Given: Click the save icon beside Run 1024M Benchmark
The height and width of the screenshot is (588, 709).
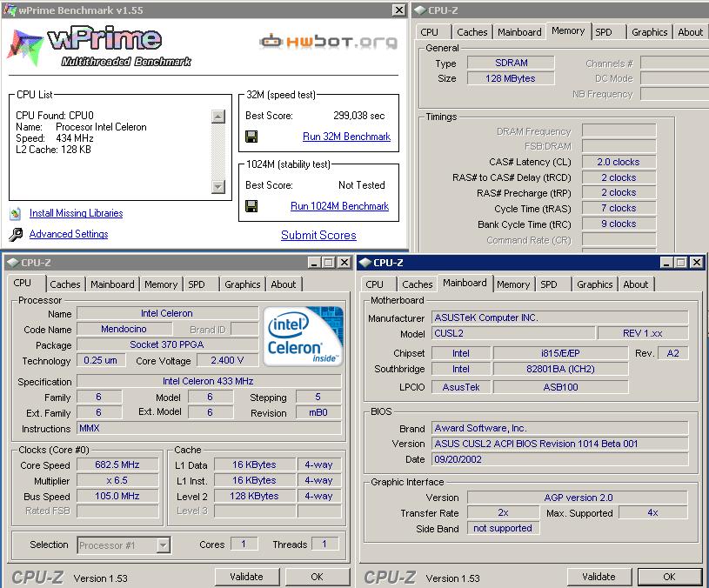Looking at the screenshot, I should click(251, 206).
